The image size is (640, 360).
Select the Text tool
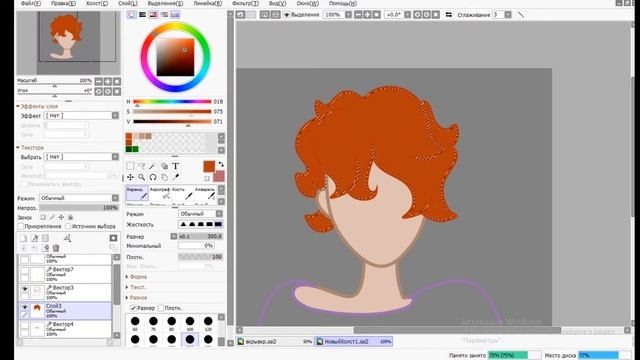pos(176,166)
